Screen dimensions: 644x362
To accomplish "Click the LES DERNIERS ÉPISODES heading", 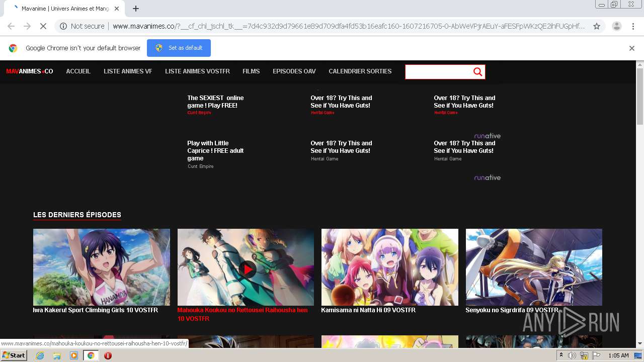I will (77, 215).
